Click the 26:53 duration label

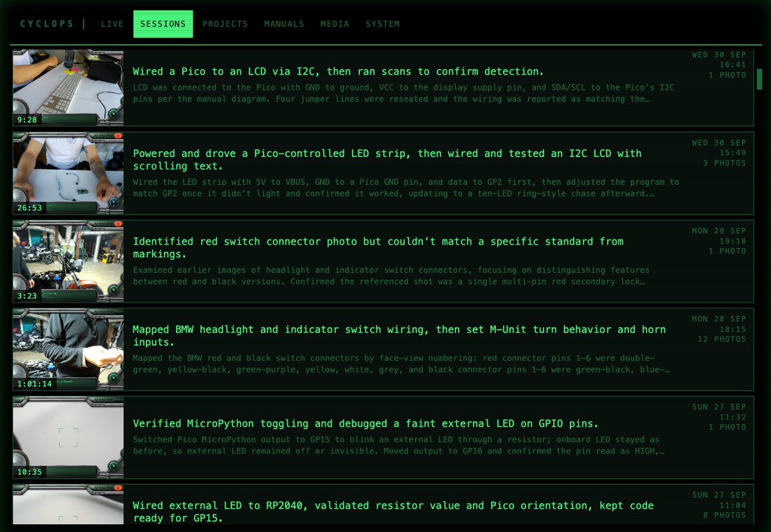point(30,208)
